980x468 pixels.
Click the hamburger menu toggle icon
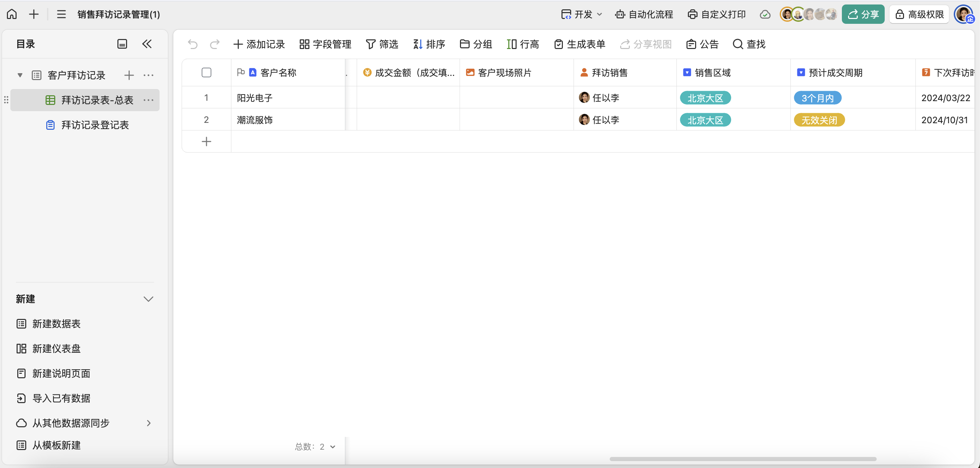61,14
